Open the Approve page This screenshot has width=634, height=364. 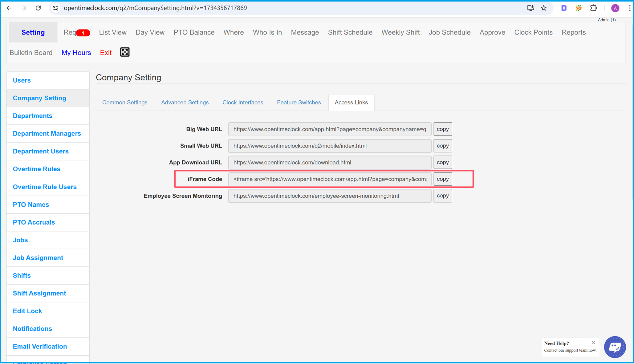click(x=492, y=32)
